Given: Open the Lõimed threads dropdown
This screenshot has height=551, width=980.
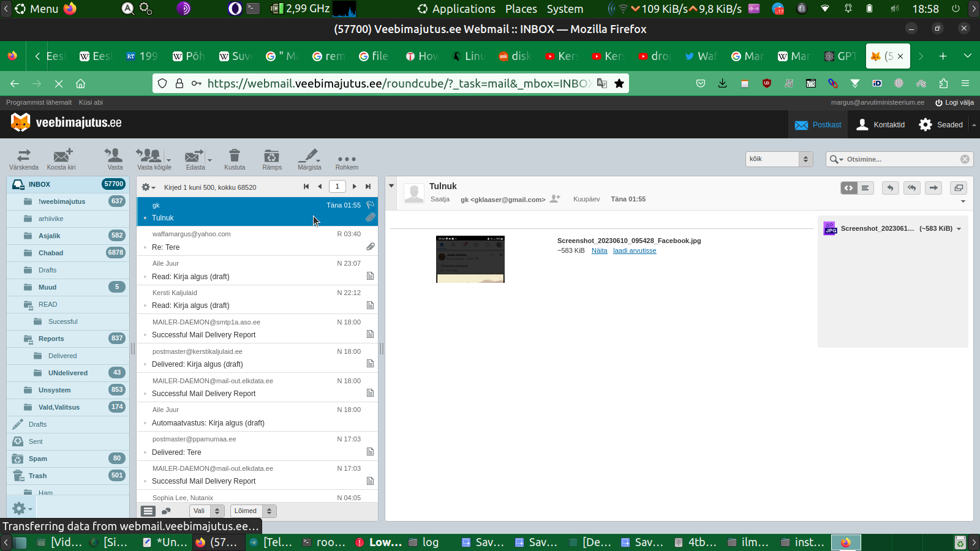Looking at the screenshot, I should 254,511.
